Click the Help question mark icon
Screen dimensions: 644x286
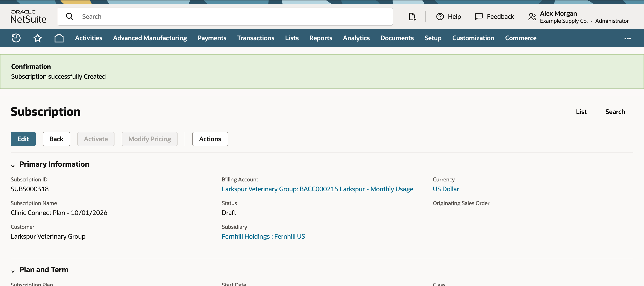[x=440, y=17]
